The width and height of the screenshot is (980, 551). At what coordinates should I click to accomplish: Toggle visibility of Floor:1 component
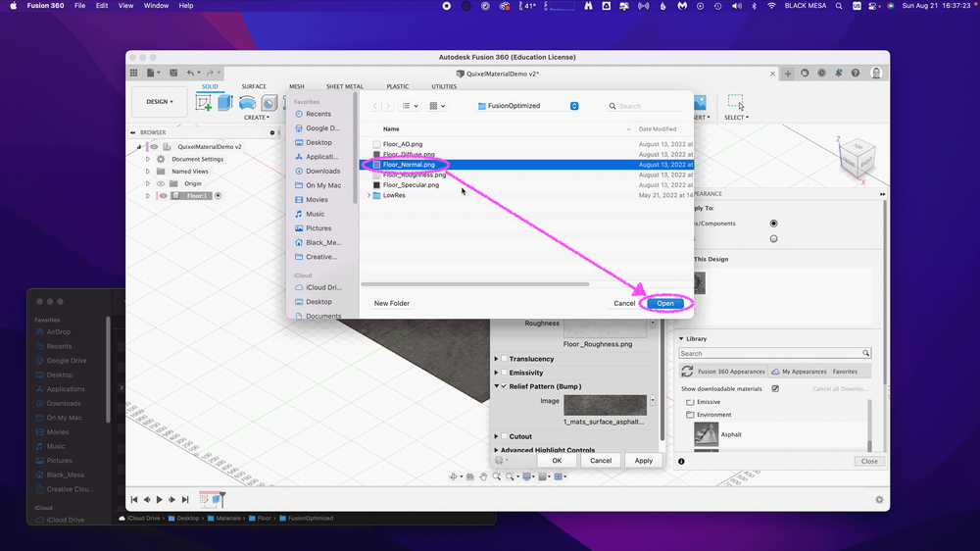tap(163, 196)
